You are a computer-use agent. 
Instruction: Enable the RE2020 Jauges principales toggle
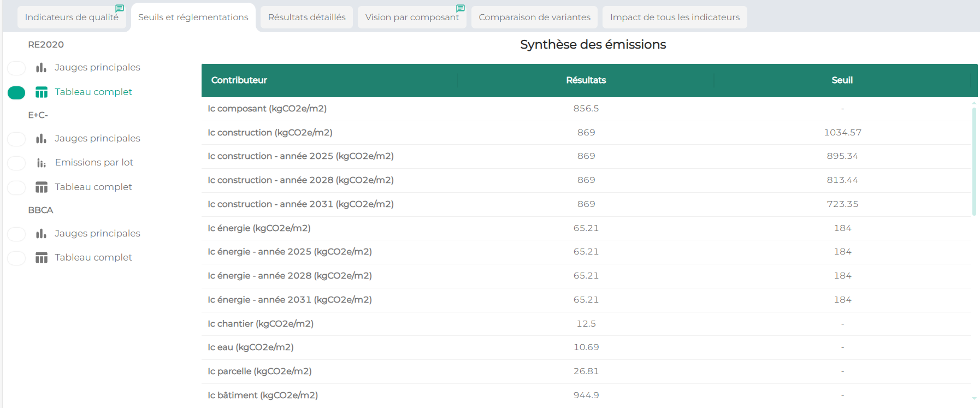click(16, 68)
